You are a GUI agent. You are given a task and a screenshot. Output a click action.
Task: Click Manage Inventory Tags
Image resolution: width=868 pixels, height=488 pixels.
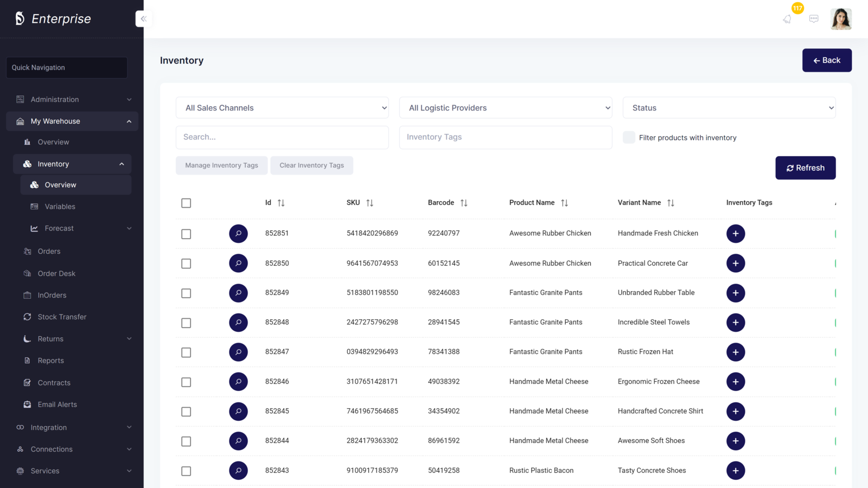pos(221,165)
